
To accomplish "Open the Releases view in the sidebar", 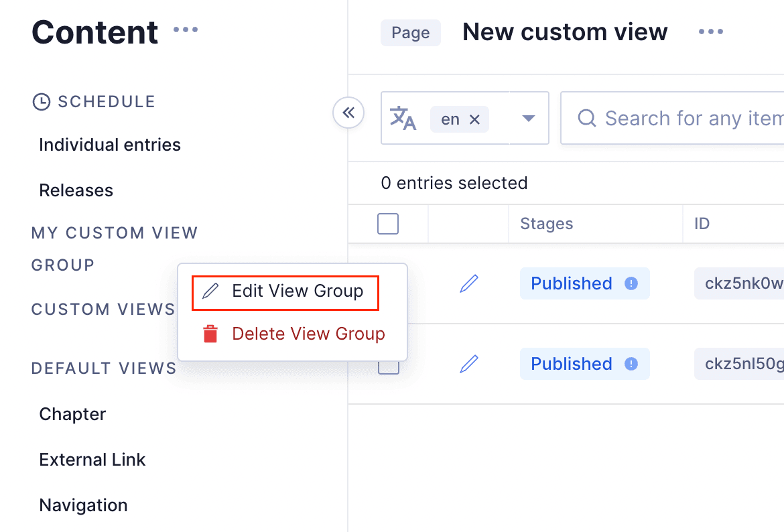I will coord(76,190).
